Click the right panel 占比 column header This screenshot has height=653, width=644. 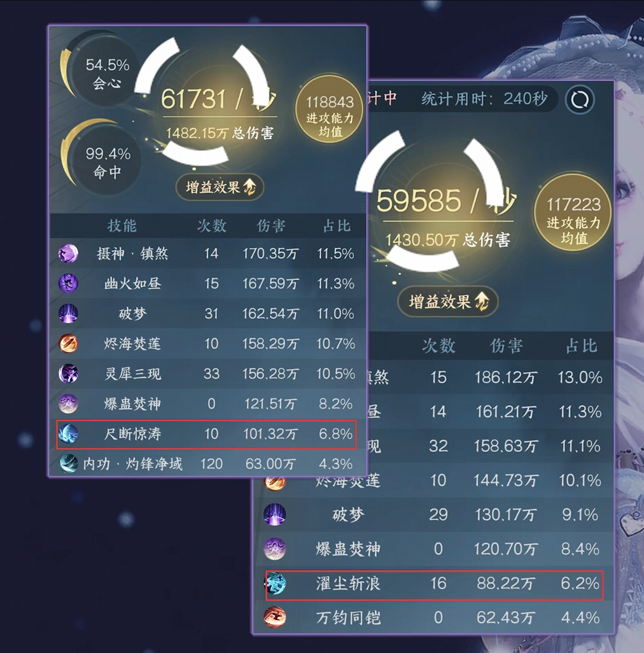point(581,346)
